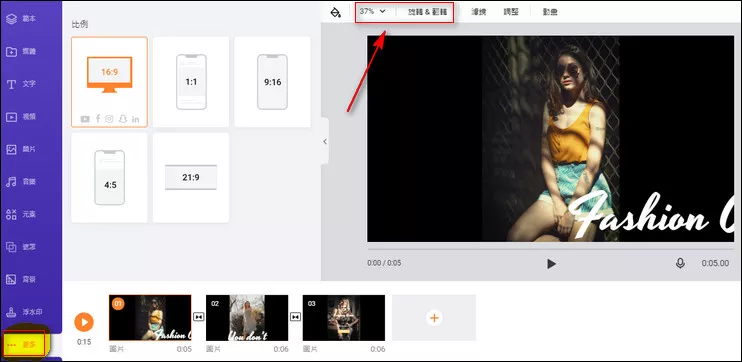Open the 37% zoom dropdown
The height and width of the screenshot is (362, 742).
click(x=372, y=11)
